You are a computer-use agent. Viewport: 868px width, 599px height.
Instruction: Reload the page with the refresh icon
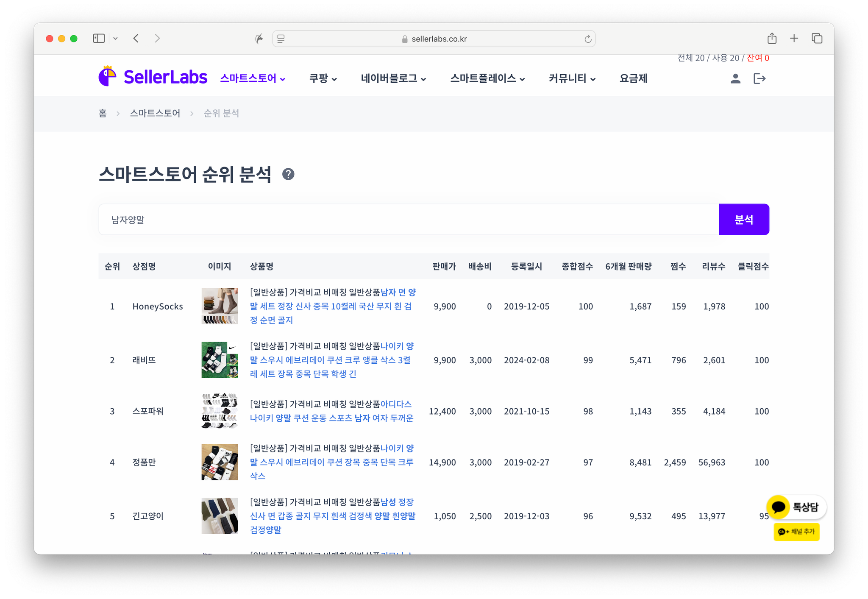pyautogui.click(x=588, y=39)
